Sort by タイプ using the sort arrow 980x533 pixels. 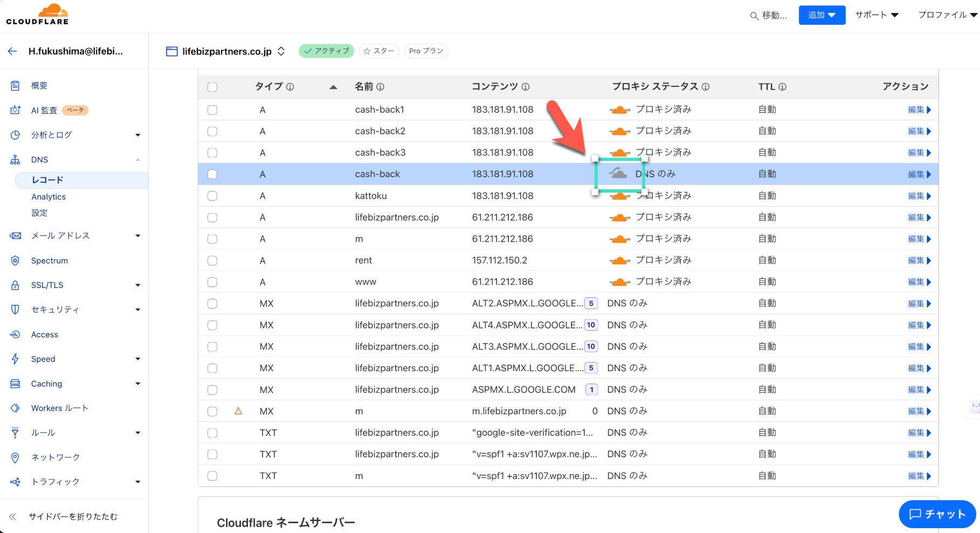tap(333, 87)
